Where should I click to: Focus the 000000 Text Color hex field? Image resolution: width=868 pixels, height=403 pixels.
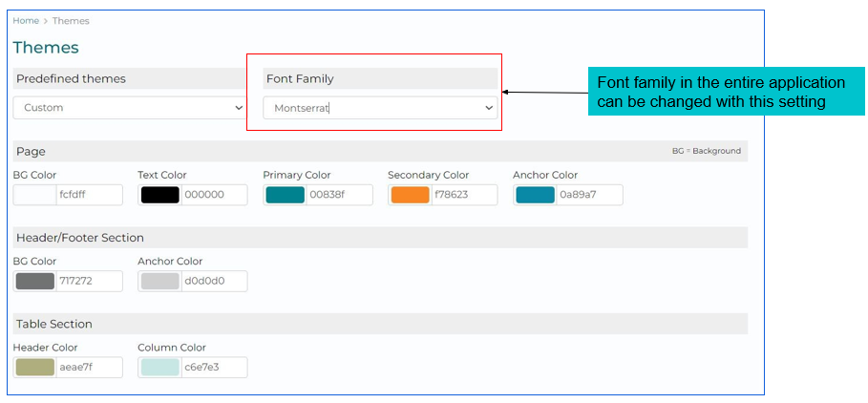pyautogui.click(x=213, y=195)
